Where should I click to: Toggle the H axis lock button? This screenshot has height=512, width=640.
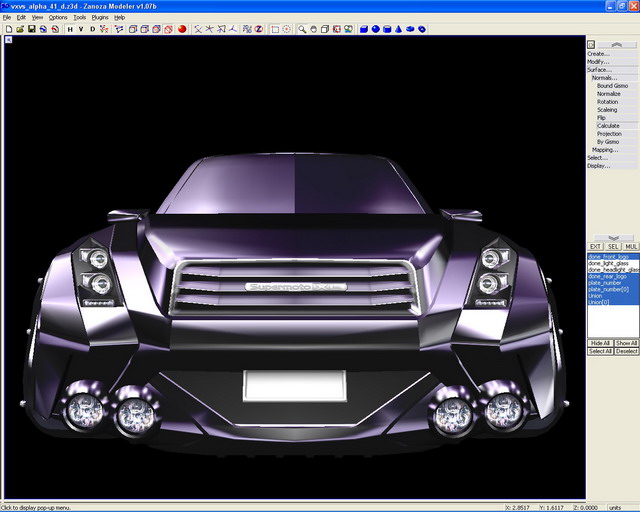pyautogui.click(x=70, y=29)
